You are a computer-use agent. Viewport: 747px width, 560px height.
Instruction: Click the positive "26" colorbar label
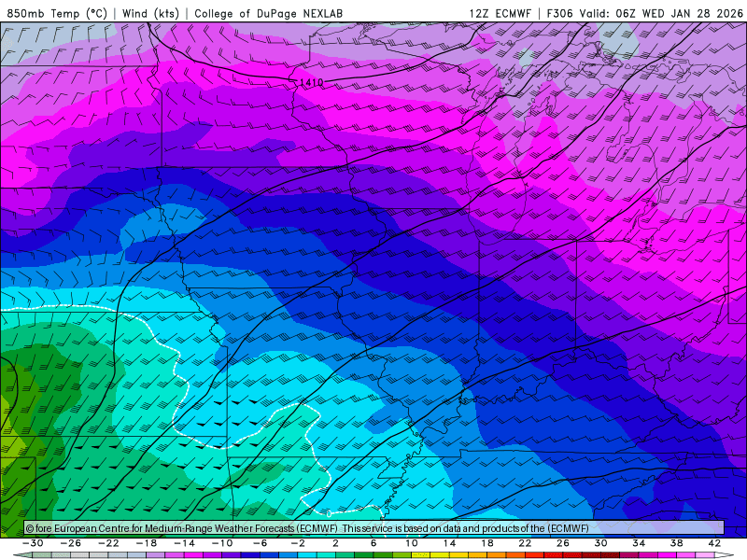pyautogui.click(x=563, y=543)
